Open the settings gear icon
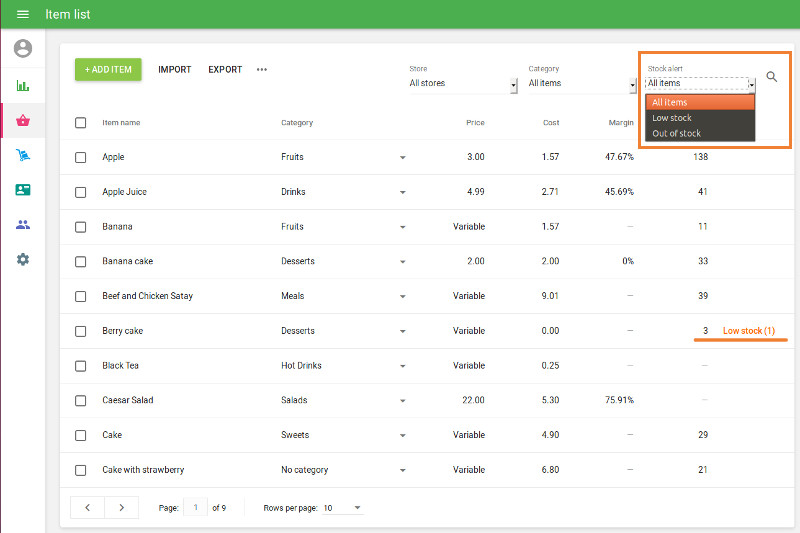Viewport: 800px width, 533px height. coord(23,259)
